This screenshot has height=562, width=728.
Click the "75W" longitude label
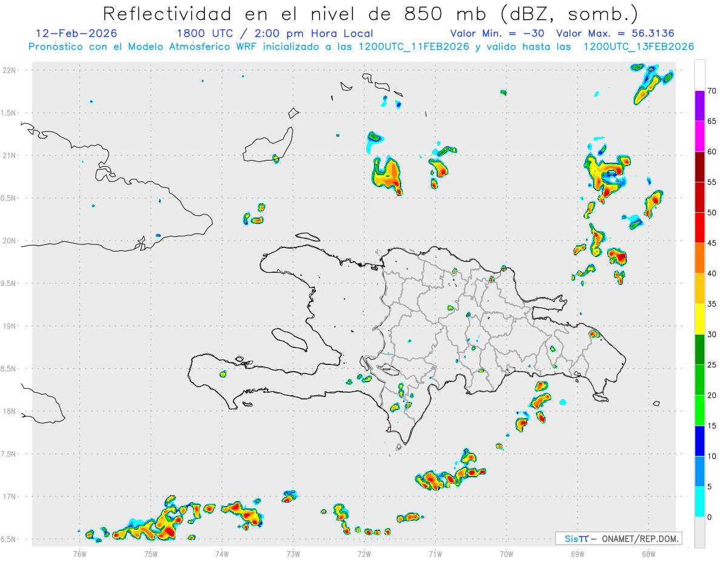pyautogui.click(x=151, y=554)
